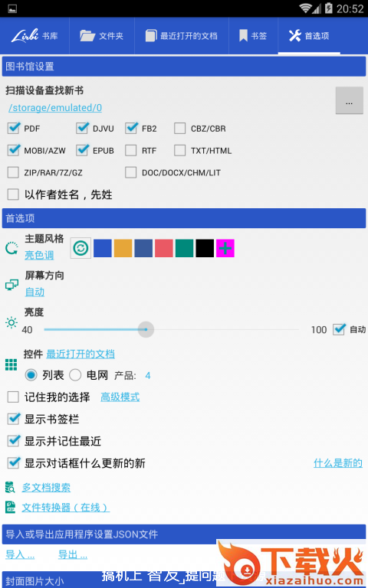Tap the file converter PDF icon
The image size is (368, 588).
(10, 508)
